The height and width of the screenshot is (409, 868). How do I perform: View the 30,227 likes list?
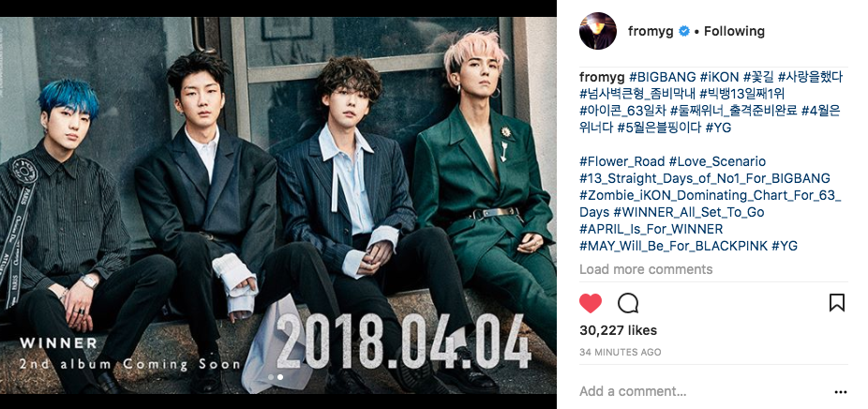click(618, 330)
